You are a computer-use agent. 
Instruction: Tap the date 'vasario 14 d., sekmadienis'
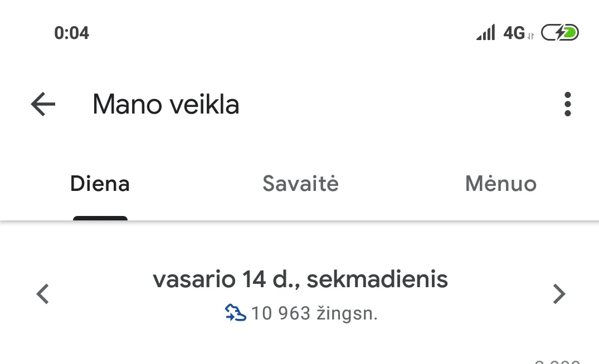300,279
